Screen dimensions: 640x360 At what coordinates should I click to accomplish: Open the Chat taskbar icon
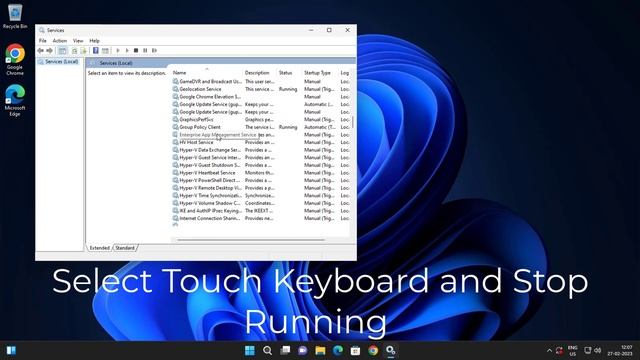point(302,350)
